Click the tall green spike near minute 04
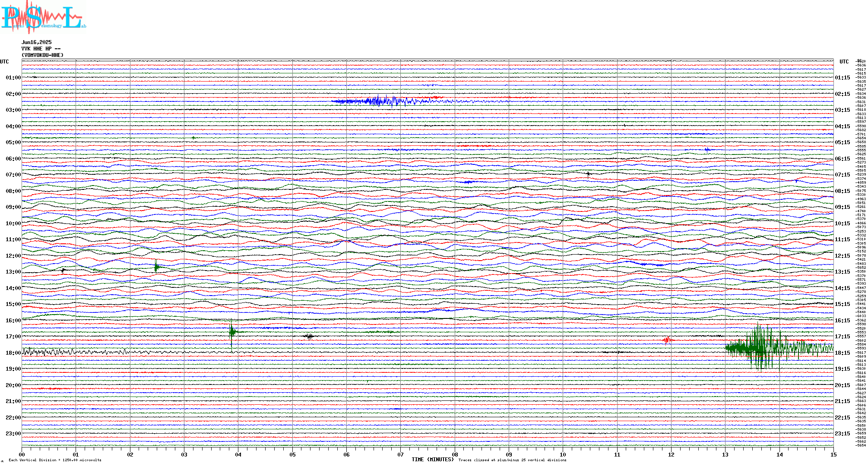868x466 pixels. tap(232, 331)
